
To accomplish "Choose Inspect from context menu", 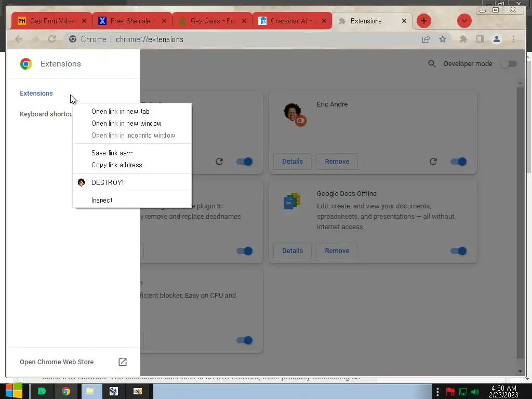I will [x=132, y=200].
